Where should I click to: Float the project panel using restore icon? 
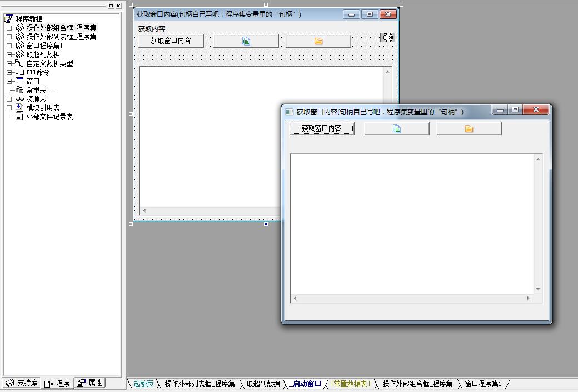pos(111,6)
